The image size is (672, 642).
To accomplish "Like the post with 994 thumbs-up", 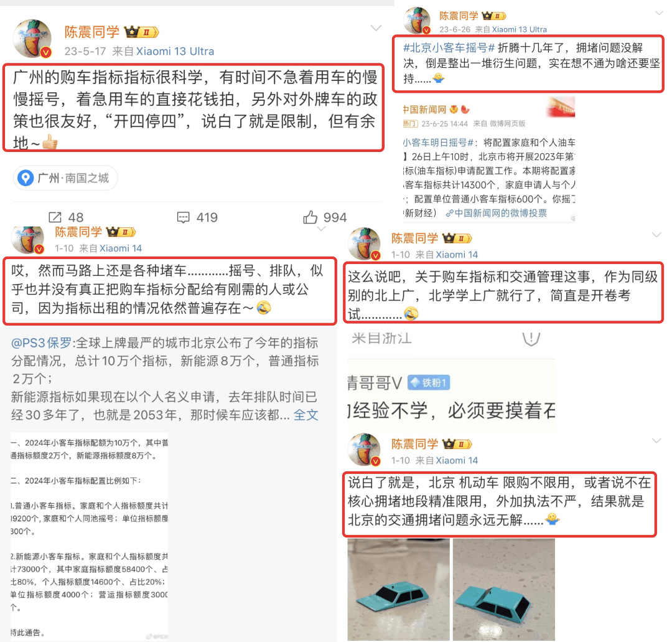I will [310, 217].
